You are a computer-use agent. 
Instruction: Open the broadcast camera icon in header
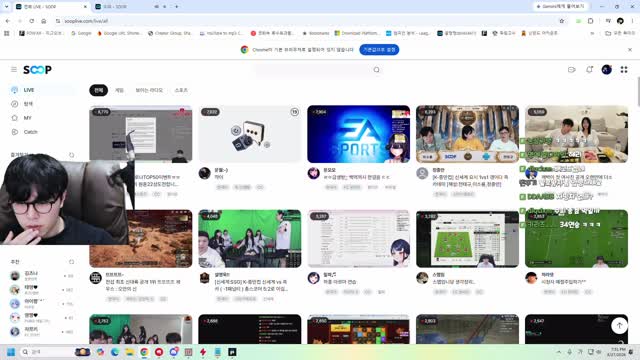click(x=571, y=70)
